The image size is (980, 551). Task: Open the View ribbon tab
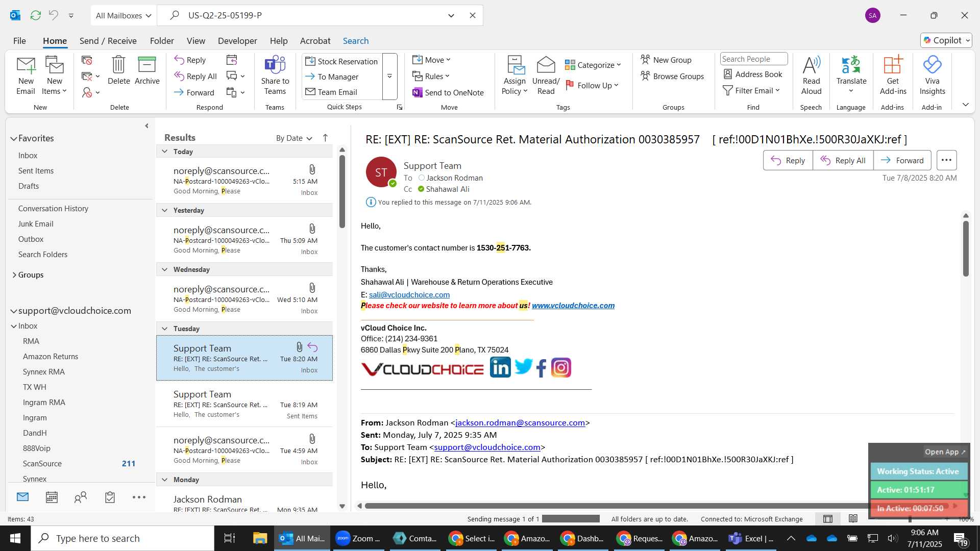pyautogui.click(x=196, y=41)
